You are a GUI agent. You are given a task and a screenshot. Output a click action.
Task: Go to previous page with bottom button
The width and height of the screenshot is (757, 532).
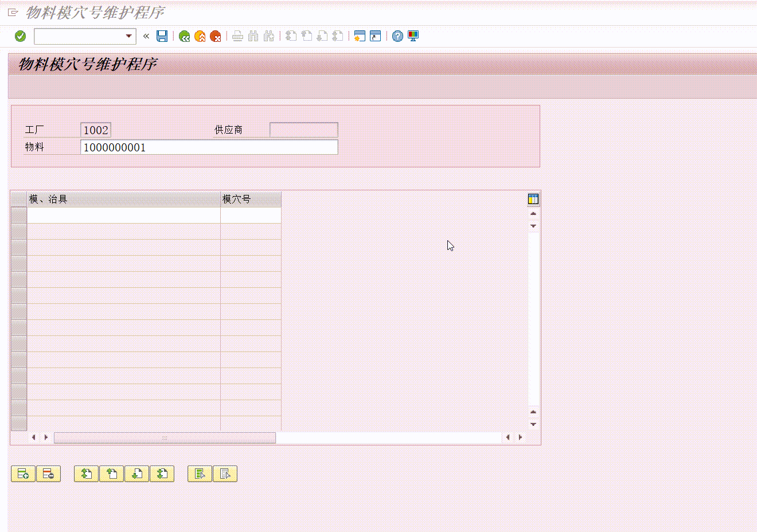(x=111, y=474)
